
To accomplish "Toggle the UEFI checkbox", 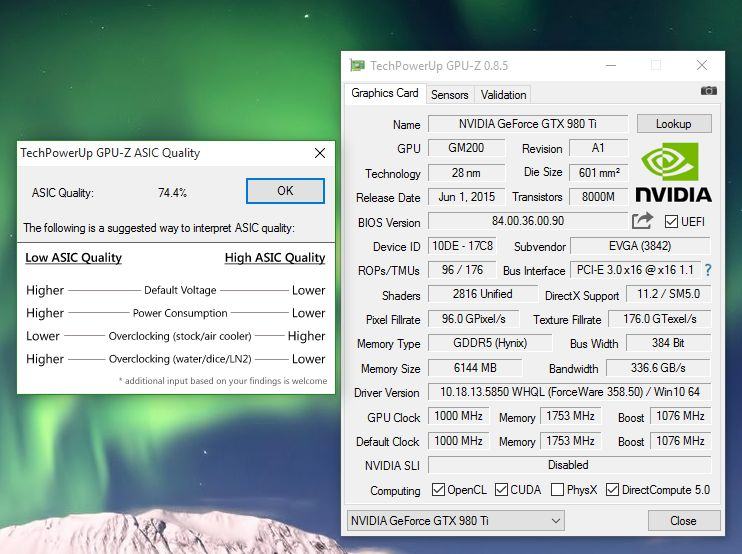I will tap(671, 221).
